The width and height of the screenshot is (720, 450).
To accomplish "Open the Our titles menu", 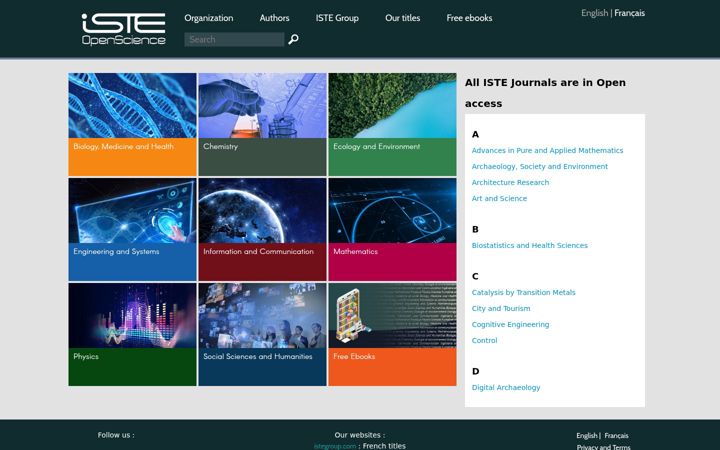I will 402,18.
